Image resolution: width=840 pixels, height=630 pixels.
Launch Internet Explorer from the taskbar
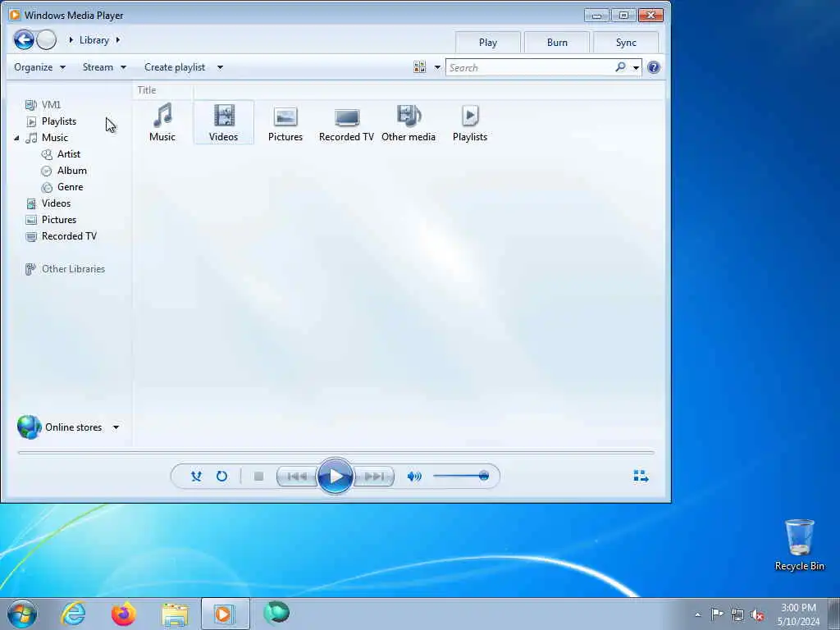(x=73, y=614)
